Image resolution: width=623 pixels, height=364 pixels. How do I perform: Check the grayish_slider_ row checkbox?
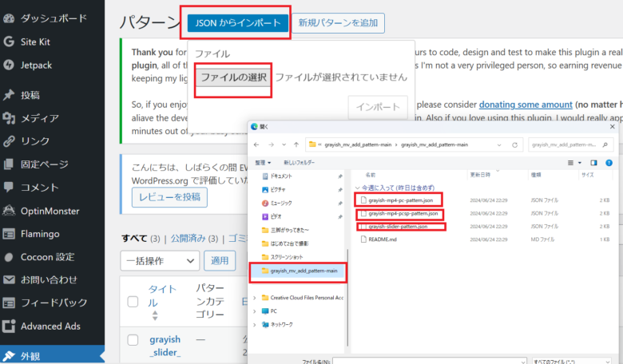click(x=133, y=340)
